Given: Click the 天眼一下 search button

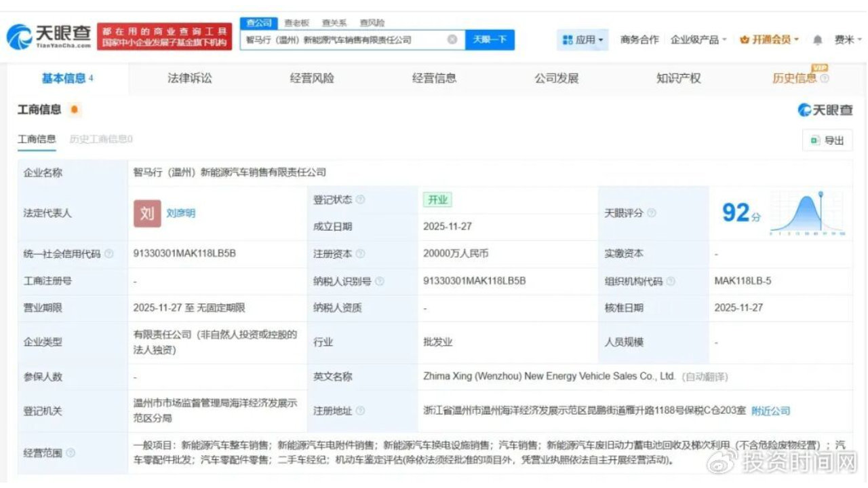Looking at the screenshot, I should point(490,39).
